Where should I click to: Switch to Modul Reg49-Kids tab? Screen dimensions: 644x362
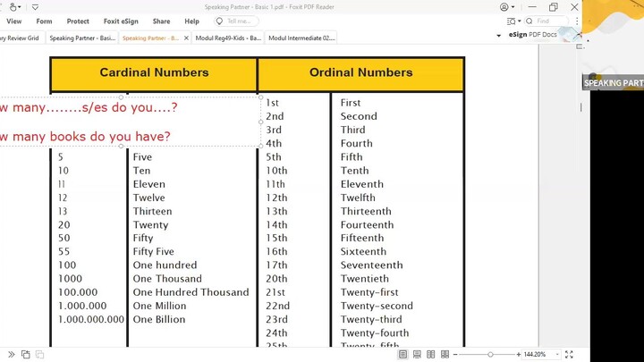[x=227, y=38]
